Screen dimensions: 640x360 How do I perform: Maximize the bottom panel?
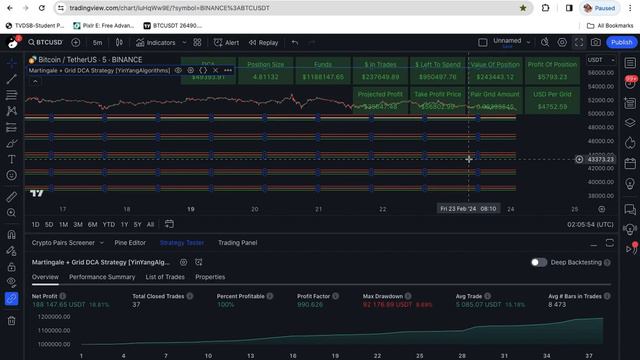609,243
